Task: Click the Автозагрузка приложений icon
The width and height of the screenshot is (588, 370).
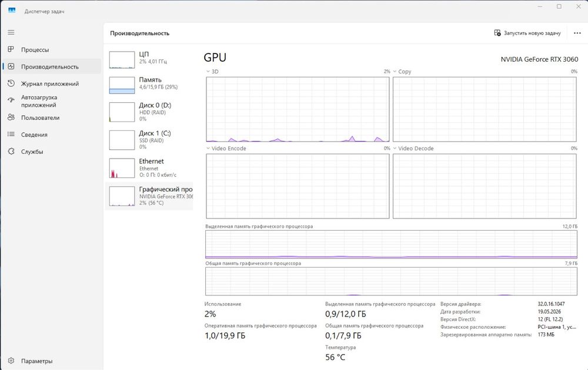Action: click(11, 100)
